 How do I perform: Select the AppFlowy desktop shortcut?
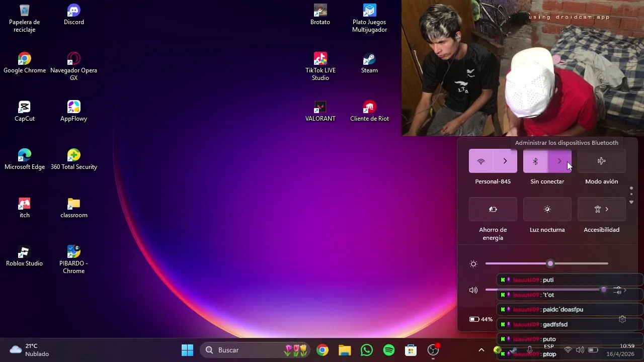[74, 111]
